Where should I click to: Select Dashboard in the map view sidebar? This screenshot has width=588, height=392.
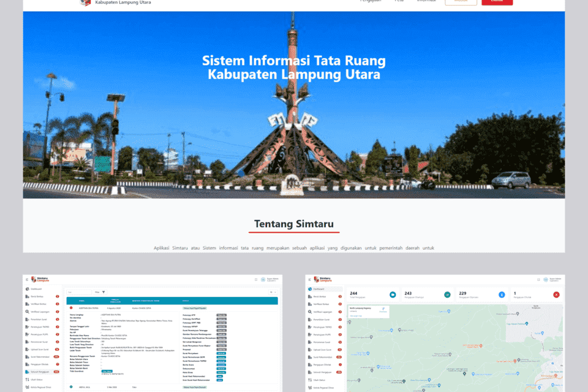tap(318, 288)
